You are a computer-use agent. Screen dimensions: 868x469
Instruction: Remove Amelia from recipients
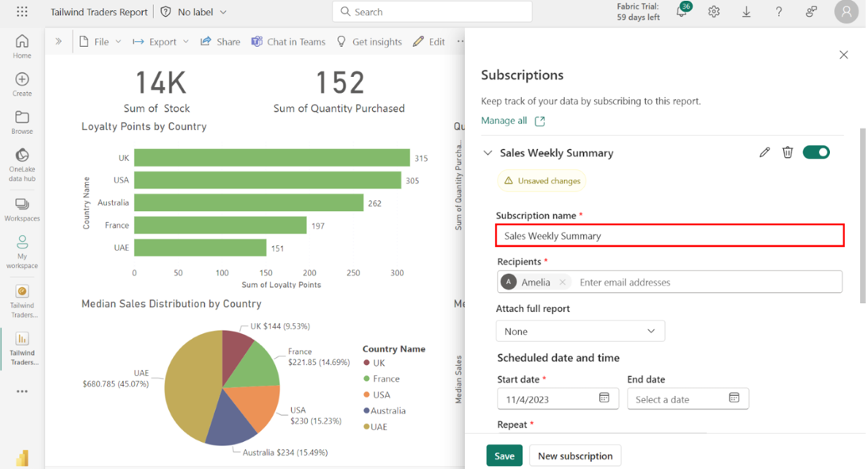click(563, 283)
